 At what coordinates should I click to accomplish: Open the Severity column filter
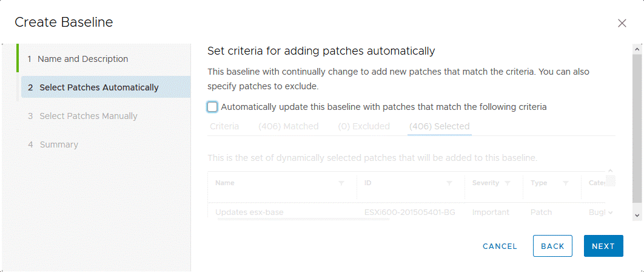[x=508, y=183]
